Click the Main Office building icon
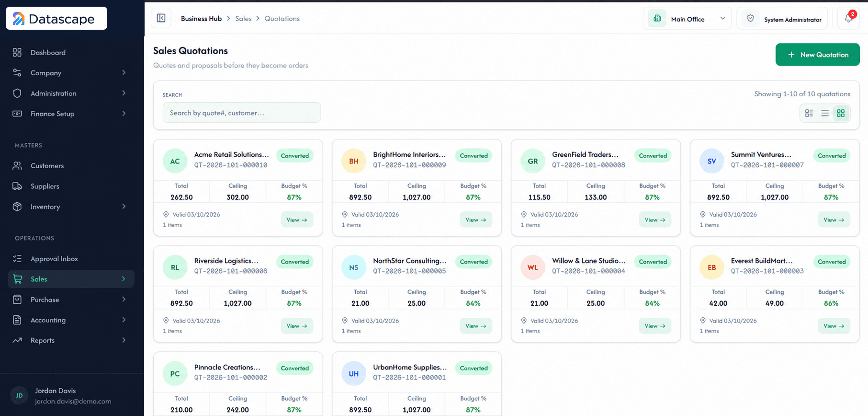This screenshot has width=868, height=416. pyautogui.click(x=657, y=18)
